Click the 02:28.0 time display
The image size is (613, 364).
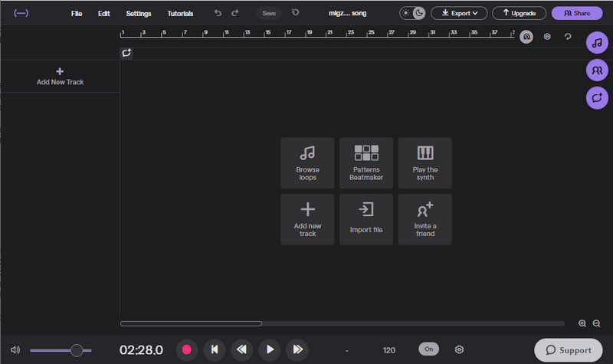pos(141,350)
